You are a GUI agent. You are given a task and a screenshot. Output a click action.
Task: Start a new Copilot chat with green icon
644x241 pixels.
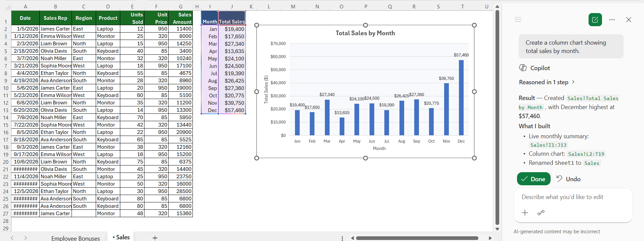pyautogui.click(x=595, y=19)
